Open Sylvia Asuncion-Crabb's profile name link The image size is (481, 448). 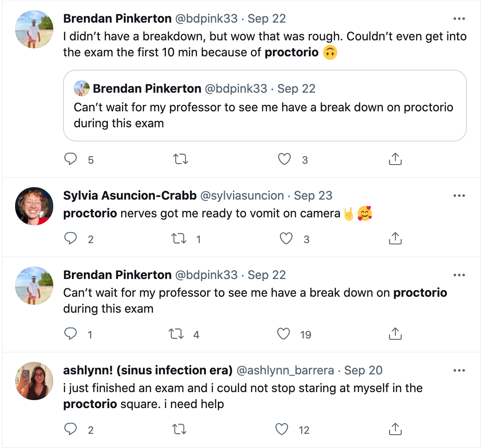pos(130,196)
